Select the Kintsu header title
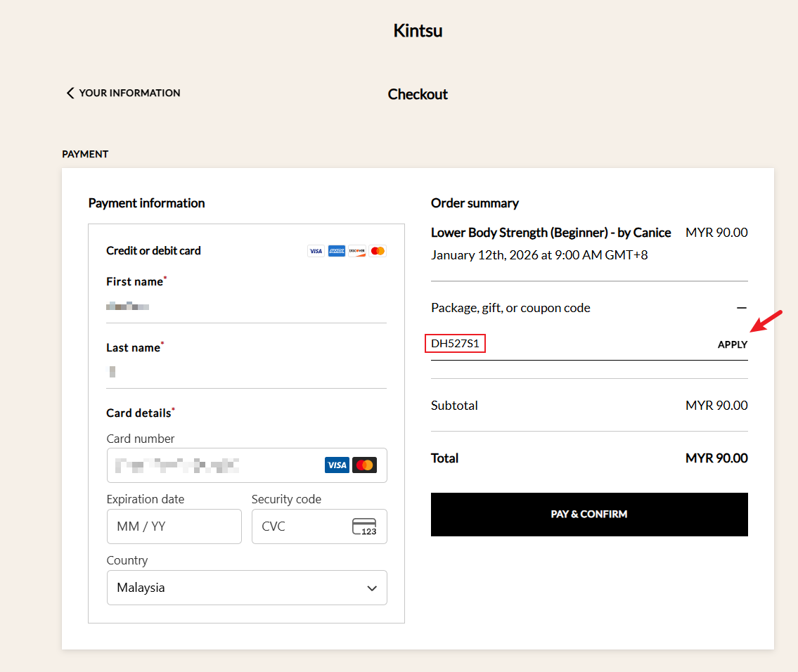 pyautogui.click(x=418, y=30)
